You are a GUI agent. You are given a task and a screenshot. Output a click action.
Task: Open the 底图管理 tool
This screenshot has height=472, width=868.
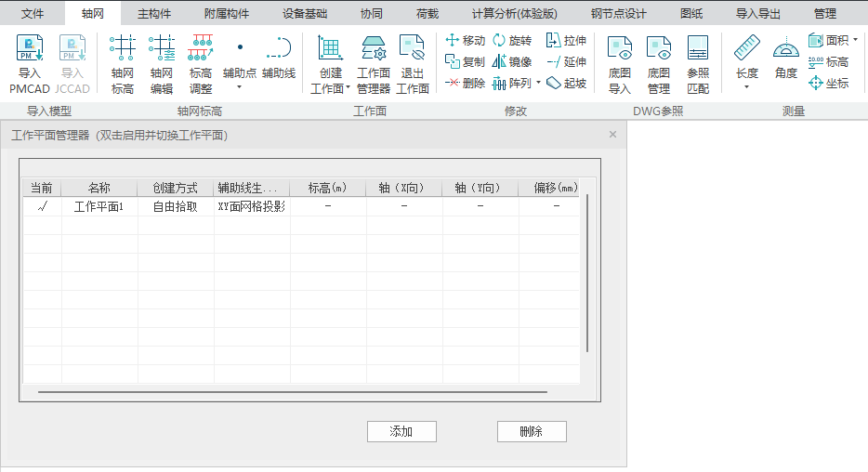coord(659,63)
